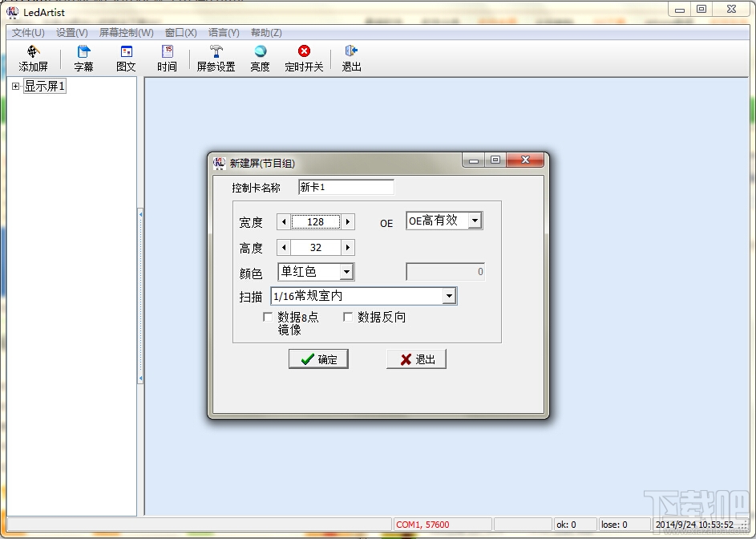Maximize the LedArtist main window

click(x=701, y=9)
